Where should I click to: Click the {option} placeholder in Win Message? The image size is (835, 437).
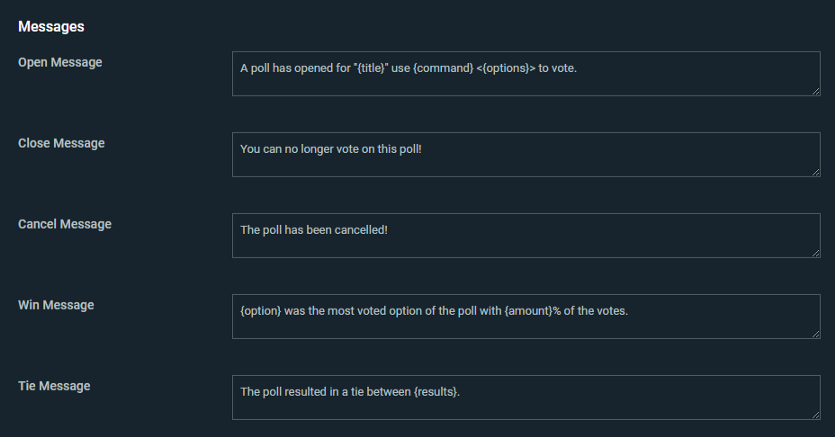click(261, 311)
